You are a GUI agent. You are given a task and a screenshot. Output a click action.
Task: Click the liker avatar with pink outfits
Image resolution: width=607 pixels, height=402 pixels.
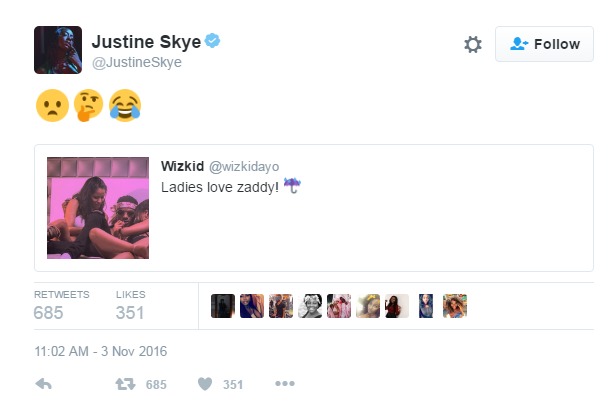pyautogui.click(x=339, y=306)
